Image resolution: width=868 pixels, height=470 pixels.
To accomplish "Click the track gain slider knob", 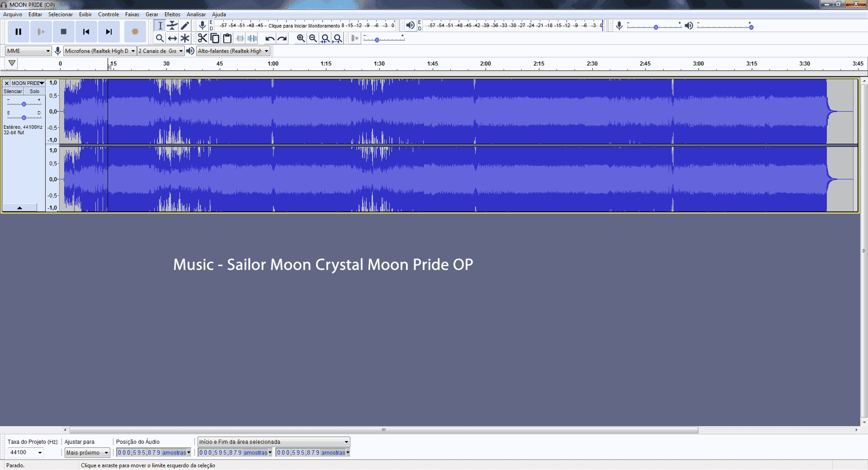I will pyautogui.click(x=24, y=104).
